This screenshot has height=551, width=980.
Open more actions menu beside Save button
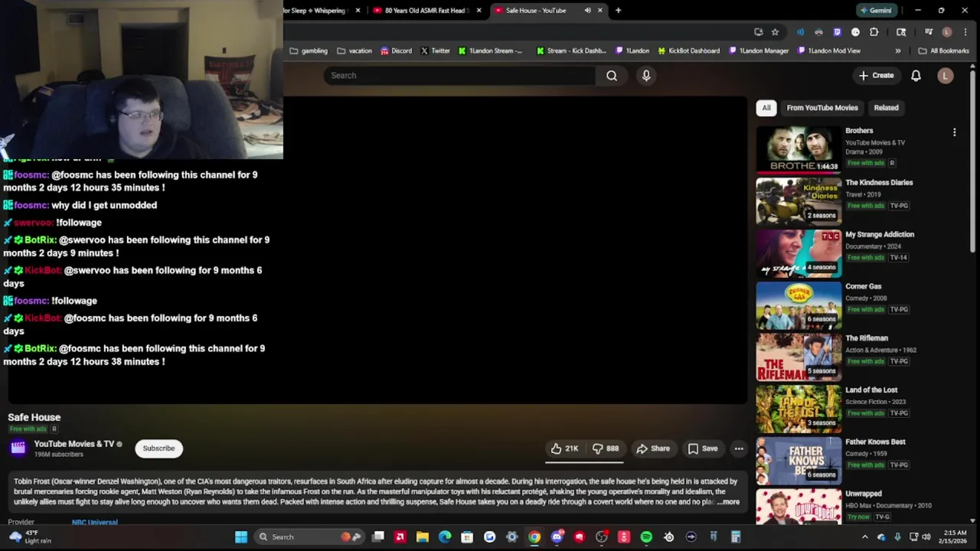(739, 448)
